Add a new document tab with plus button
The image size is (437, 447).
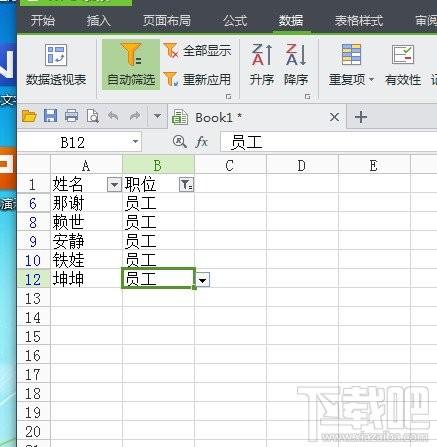(x=361, y=117)
